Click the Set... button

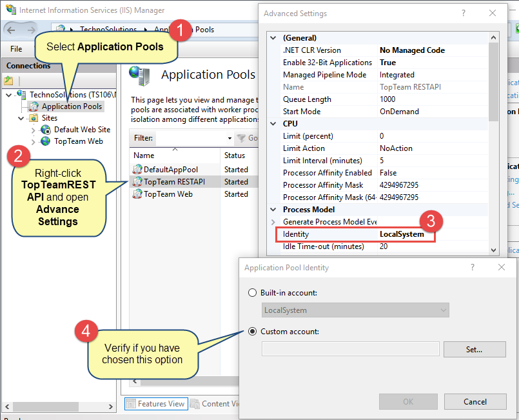475,349
